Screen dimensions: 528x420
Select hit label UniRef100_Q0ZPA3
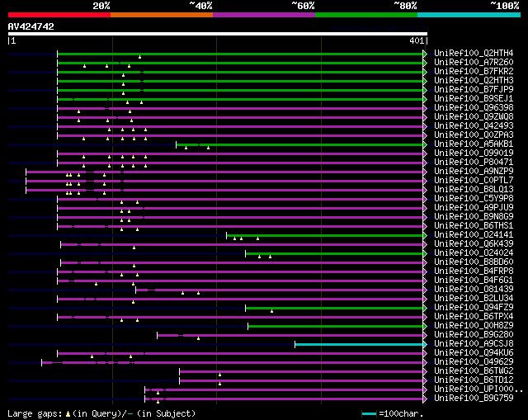click(474, 135)
